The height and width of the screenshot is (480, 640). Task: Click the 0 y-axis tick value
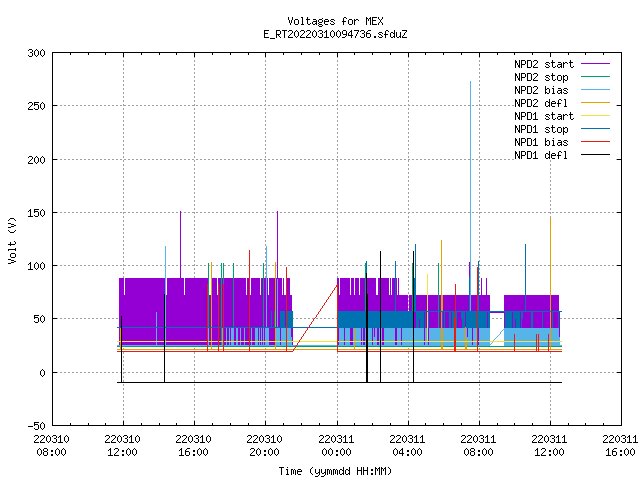42,373
